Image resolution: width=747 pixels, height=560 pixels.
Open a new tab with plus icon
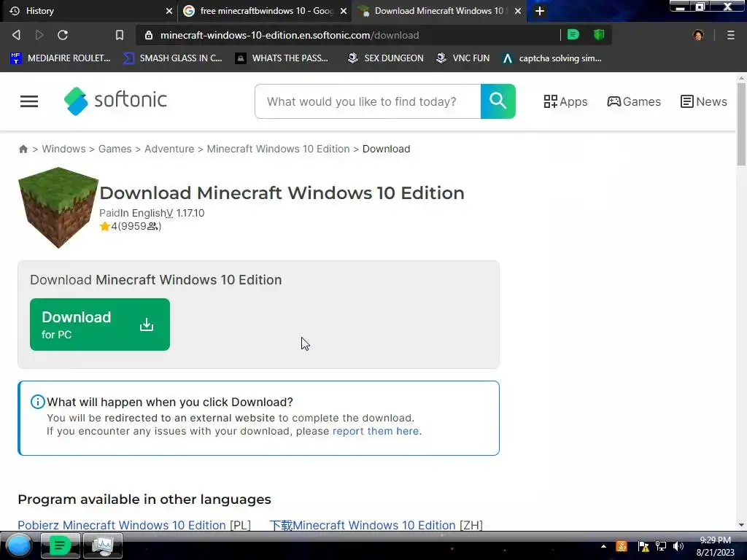[539, 11]
